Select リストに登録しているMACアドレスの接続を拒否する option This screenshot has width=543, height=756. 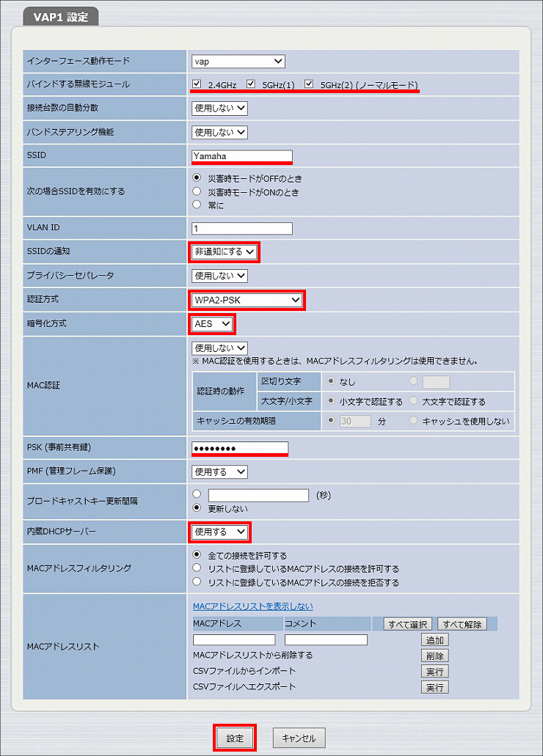click(x=197, y=582)
